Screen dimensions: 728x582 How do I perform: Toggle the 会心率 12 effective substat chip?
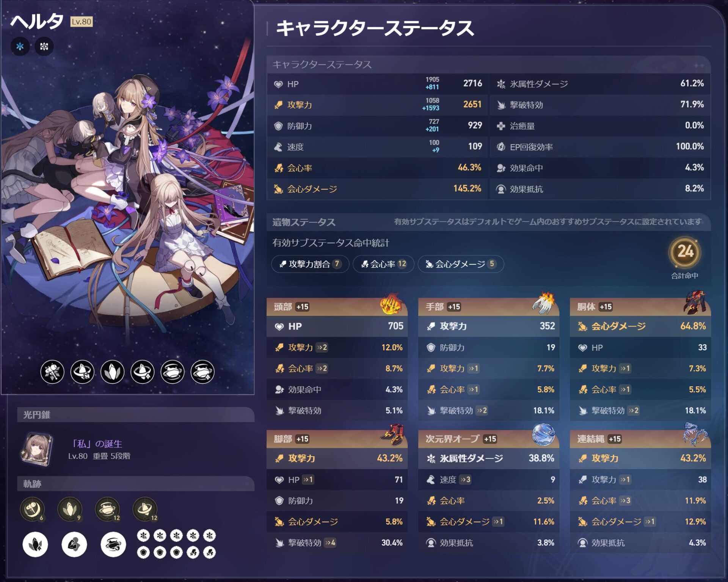(383, 264)
